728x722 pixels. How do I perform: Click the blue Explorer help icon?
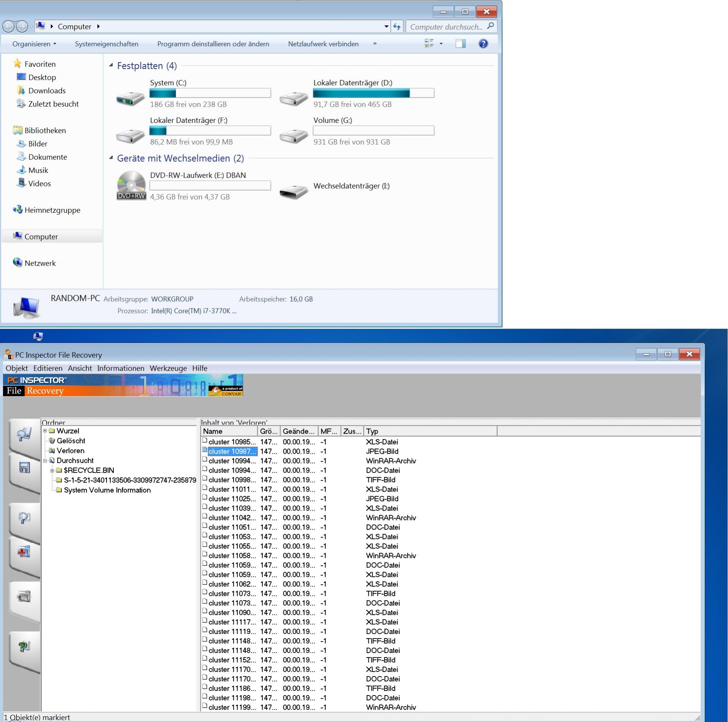(x=483, y=44)
